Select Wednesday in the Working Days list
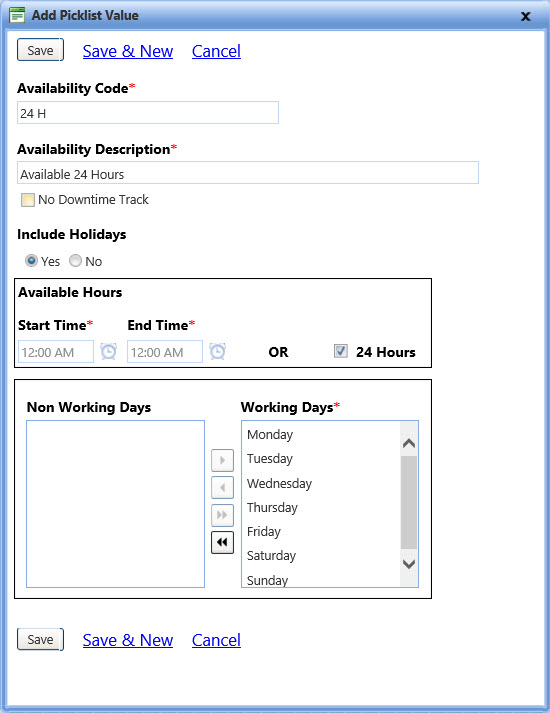The width and height of the screenshot is (550, 713). point(279,483)
